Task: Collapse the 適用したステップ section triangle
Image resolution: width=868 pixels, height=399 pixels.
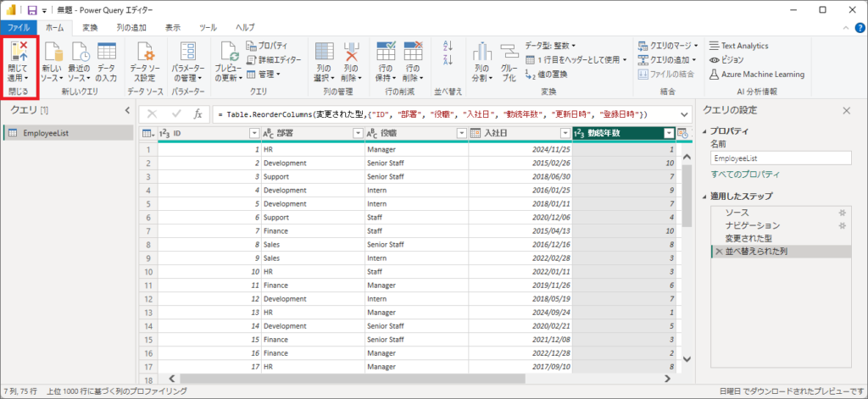Action: click(704, 197)
